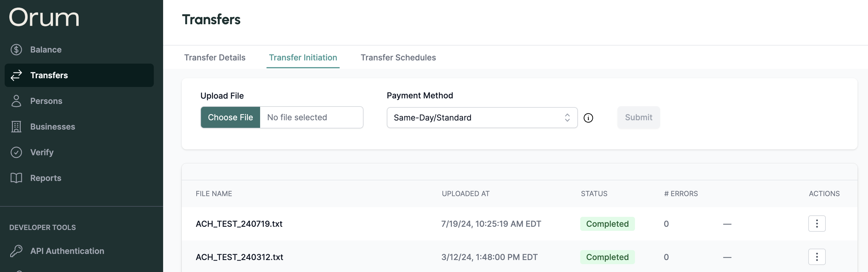Switch to the Transfer Details tab

(215, 57)
